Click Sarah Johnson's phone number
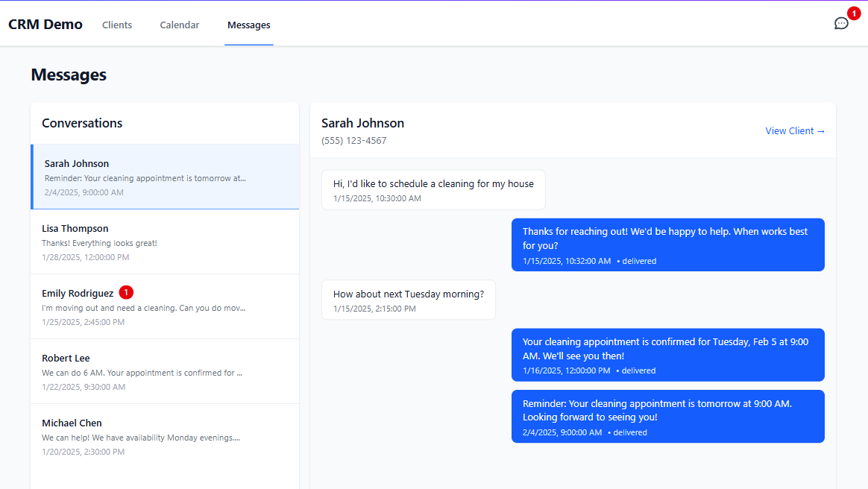 point(353,140)
